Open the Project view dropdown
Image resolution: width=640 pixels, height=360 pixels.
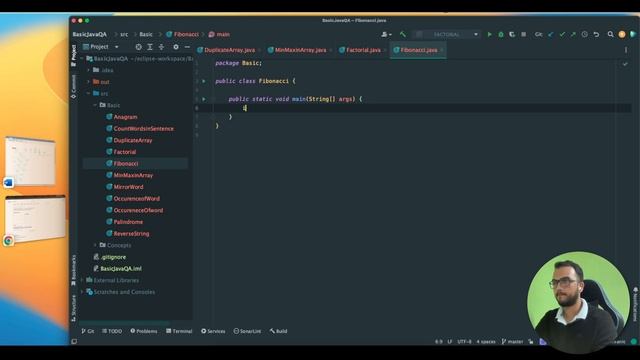101,47
